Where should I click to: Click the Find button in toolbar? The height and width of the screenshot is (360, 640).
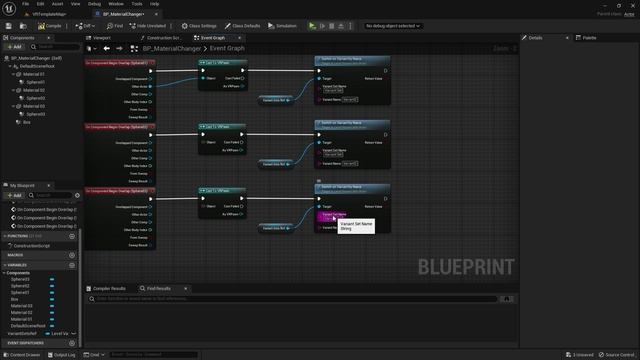click(115, 26)
